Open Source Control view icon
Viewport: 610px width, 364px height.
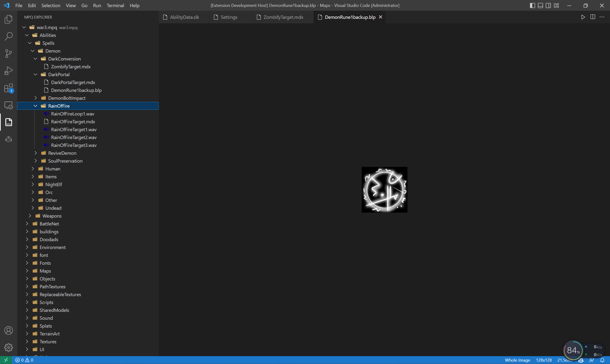point(9,54)
